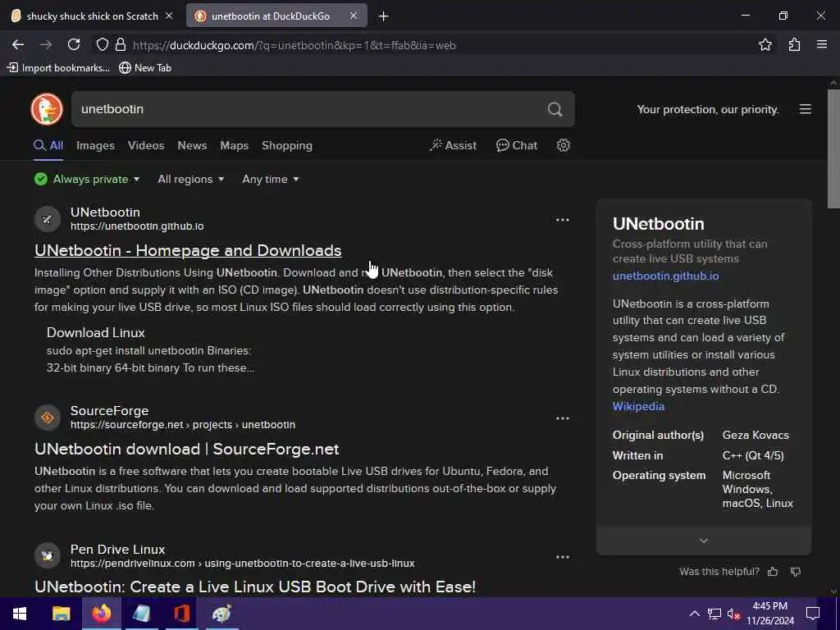
Task: Open the Any time filter dropdown
Action: (271, 179)
